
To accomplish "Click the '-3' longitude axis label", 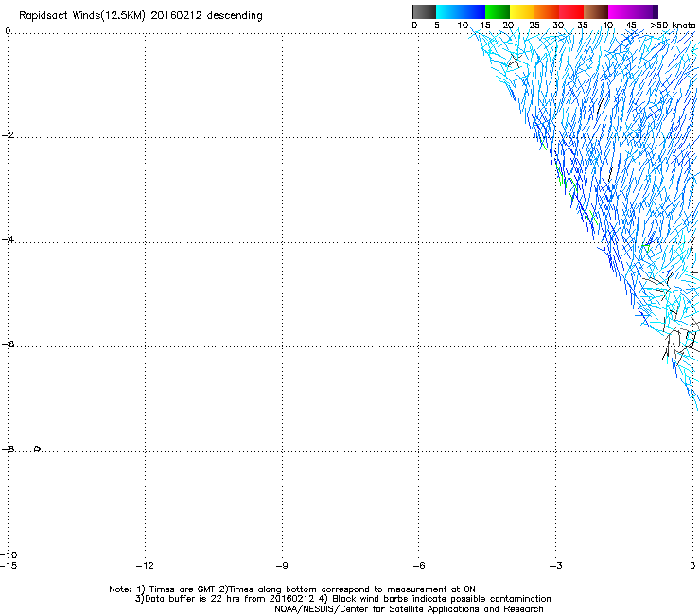I will click(x=556, y=566).
